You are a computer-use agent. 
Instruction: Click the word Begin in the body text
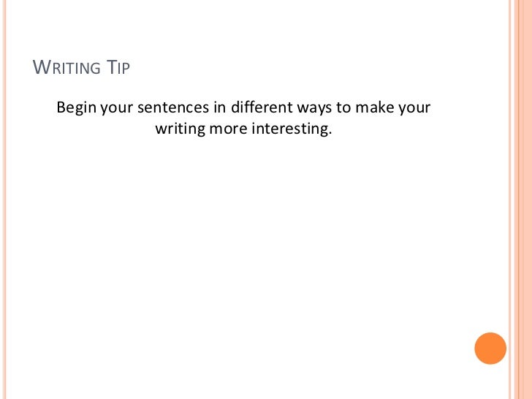76,109
